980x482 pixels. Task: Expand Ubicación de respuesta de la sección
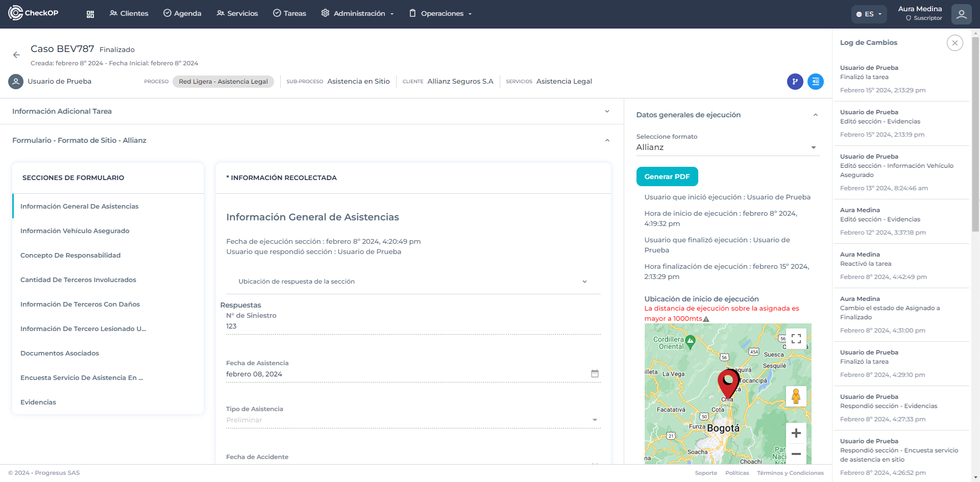click(x=413, y=282)
